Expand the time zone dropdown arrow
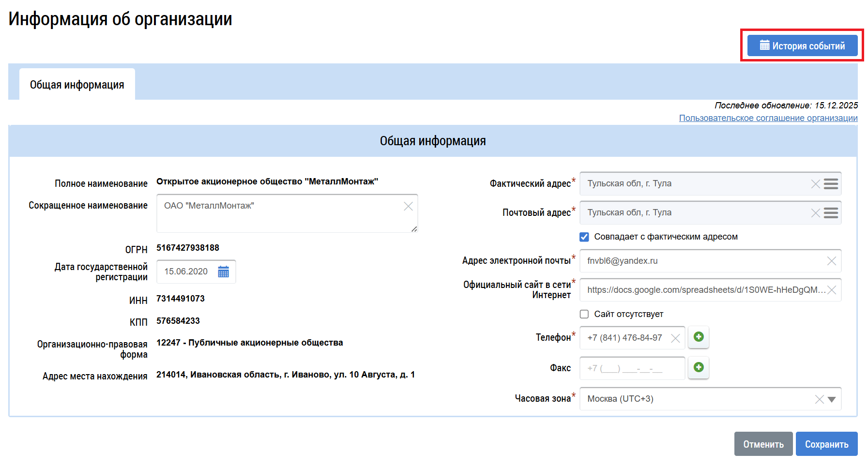The height and width of the screenshot is (468, 868). point(832,399)
